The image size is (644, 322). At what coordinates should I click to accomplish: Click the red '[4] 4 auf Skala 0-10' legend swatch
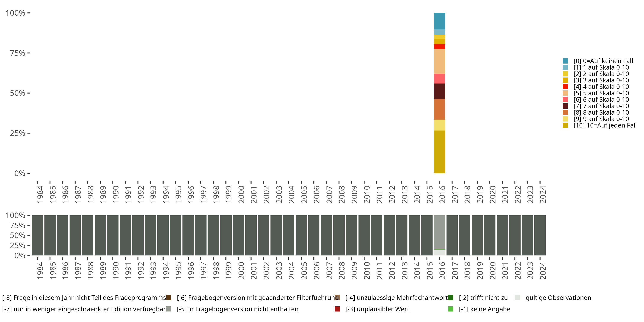click(x=565, y=87)
